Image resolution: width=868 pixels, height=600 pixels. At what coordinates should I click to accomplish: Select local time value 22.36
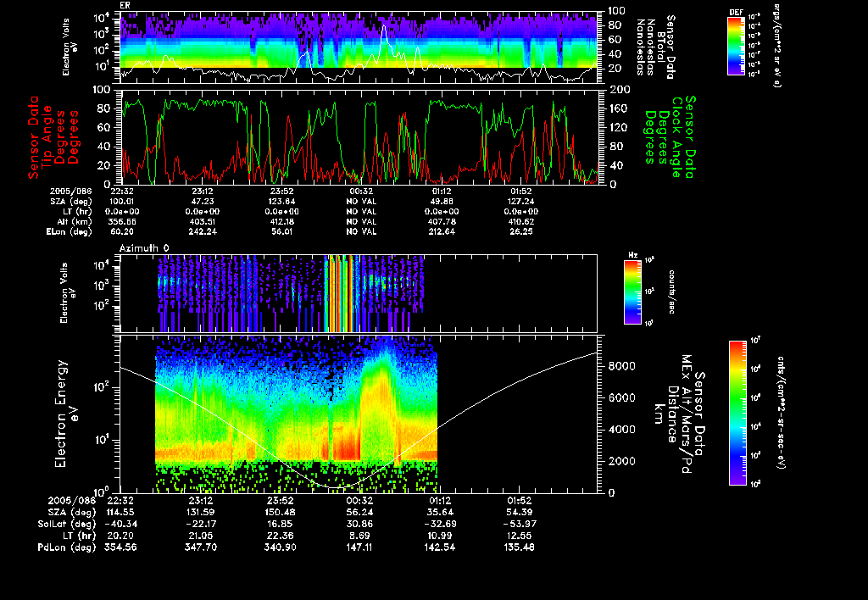pos(280,536)
